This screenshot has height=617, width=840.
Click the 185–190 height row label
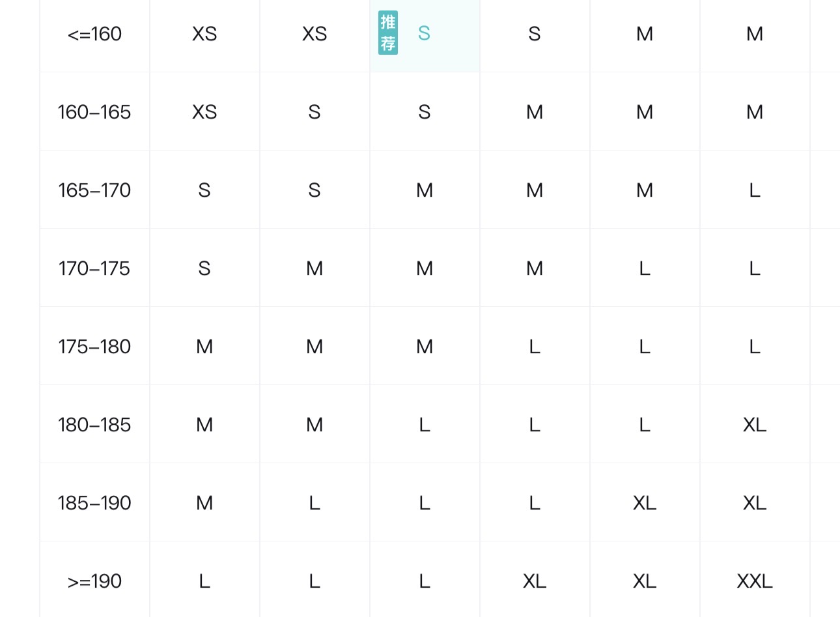tap(94, 503)
